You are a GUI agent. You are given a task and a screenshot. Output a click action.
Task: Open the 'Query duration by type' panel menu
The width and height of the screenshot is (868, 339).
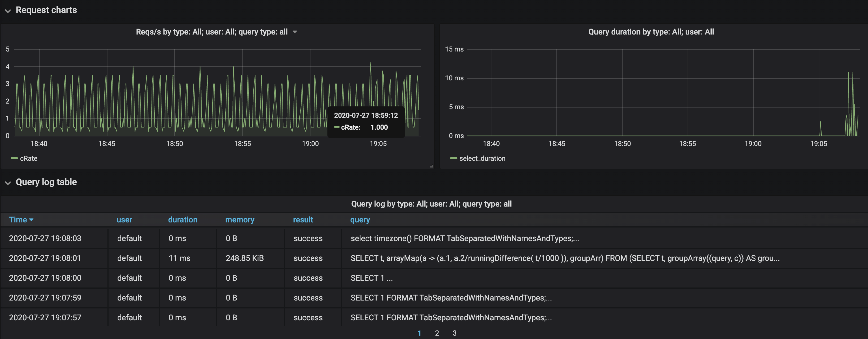(651, 32)
